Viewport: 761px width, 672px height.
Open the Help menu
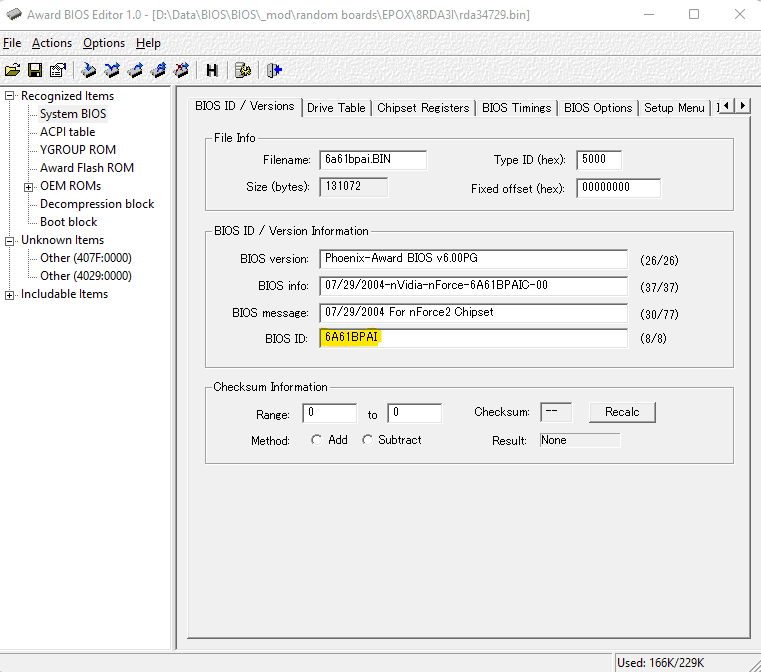[x=148, y=43]
